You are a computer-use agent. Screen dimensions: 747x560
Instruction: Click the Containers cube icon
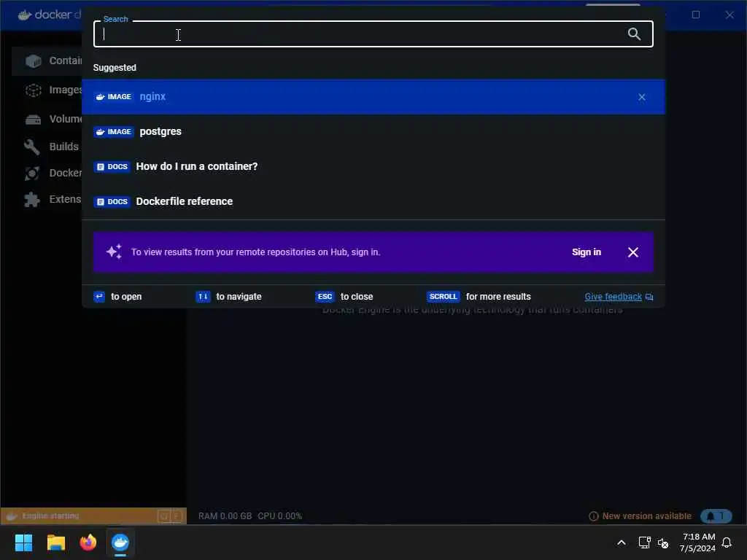click(34, 61)
